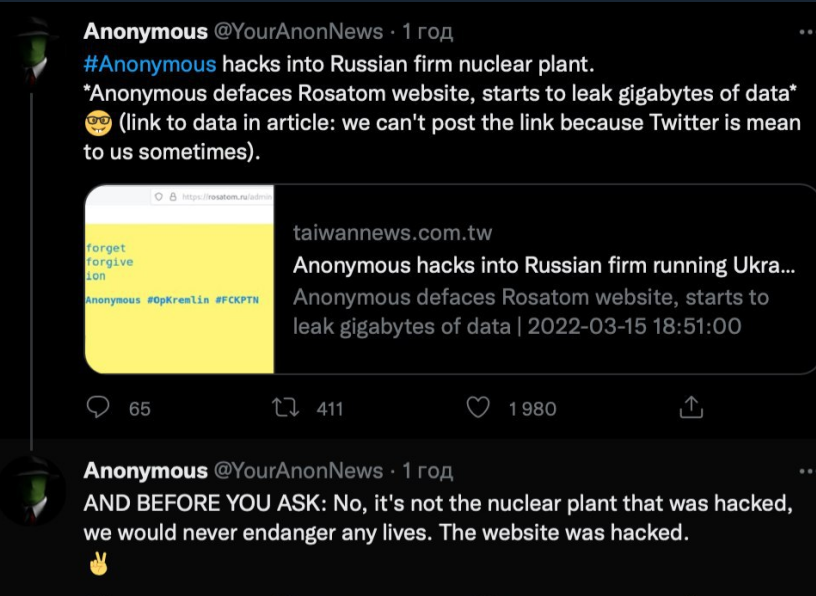816x596 pixels.
Task: Open the Rosatom defacement preview thumbnail
Action: click(179, 279)
